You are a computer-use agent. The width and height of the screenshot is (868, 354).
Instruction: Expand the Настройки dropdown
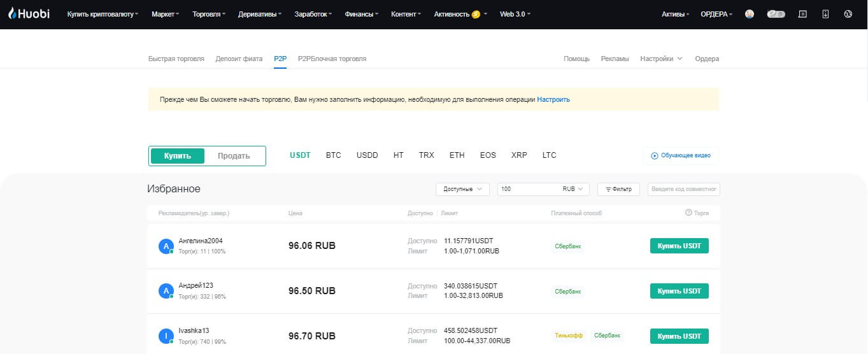point(661,59)
